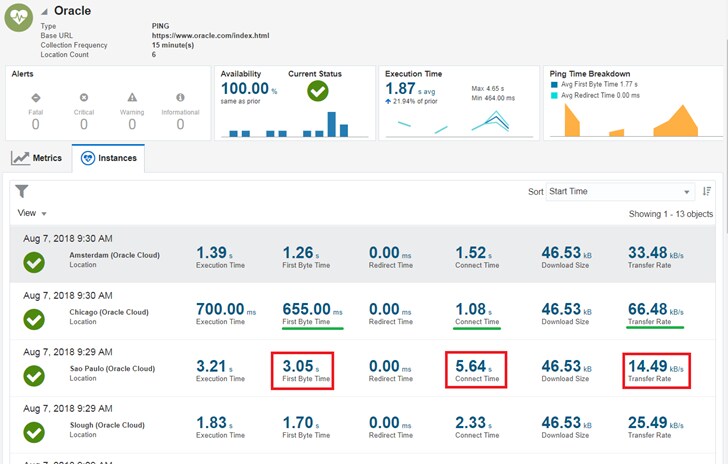Click the green Current Status checkmark

pos(317,91)
